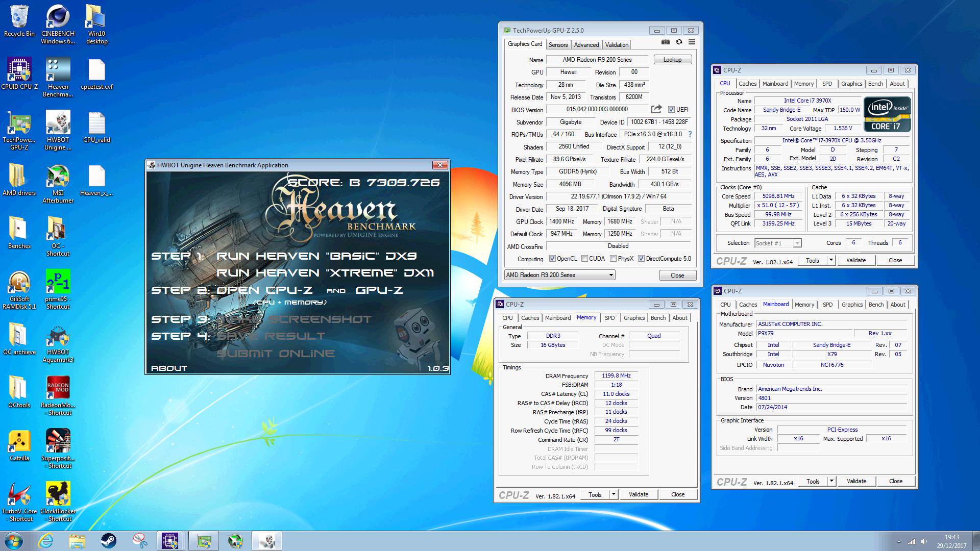Click GPU-Z refresh icon
Screen dimensions: 980x551
click(679, 42)
